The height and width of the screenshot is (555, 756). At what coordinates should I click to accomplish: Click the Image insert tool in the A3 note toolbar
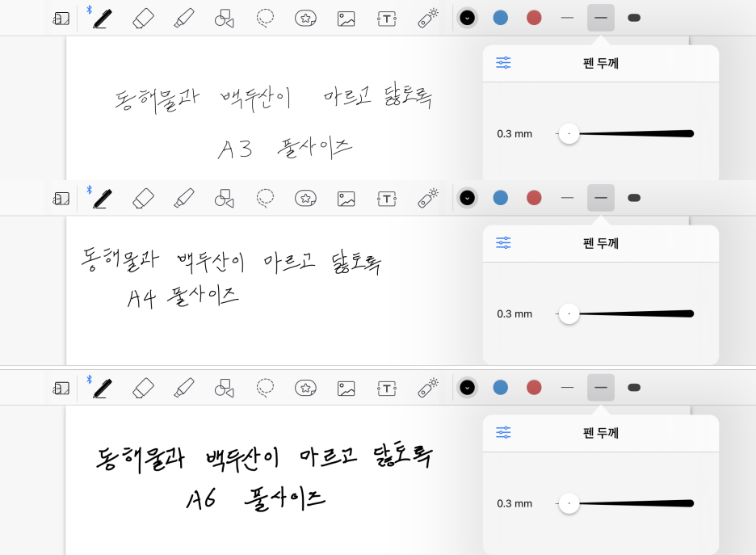coord(346,19)
